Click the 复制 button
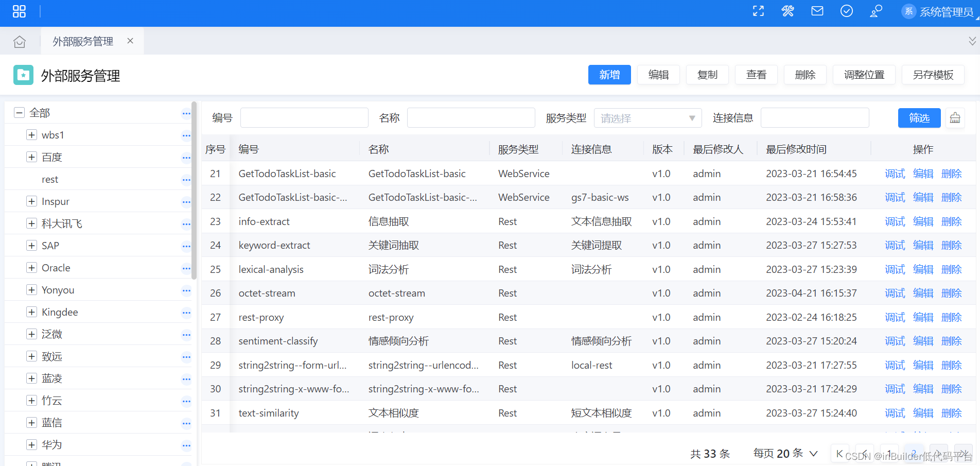Viewport: 980px width, 466px height. coord(707,75)
